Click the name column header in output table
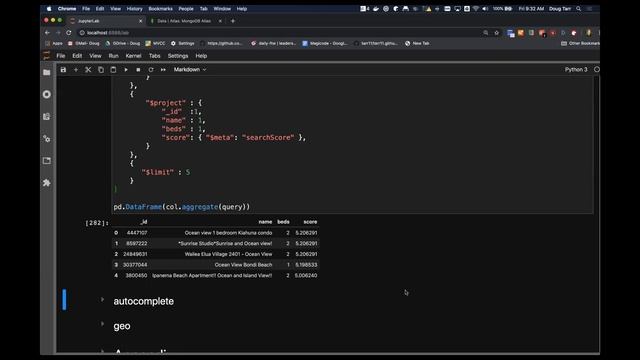 (265, 222)
